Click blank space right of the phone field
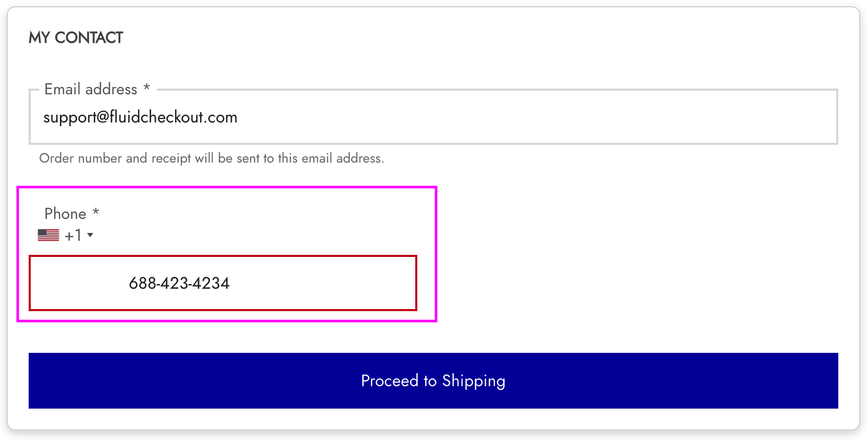Viewport: 868px width, 443px height. click(625, 283)
